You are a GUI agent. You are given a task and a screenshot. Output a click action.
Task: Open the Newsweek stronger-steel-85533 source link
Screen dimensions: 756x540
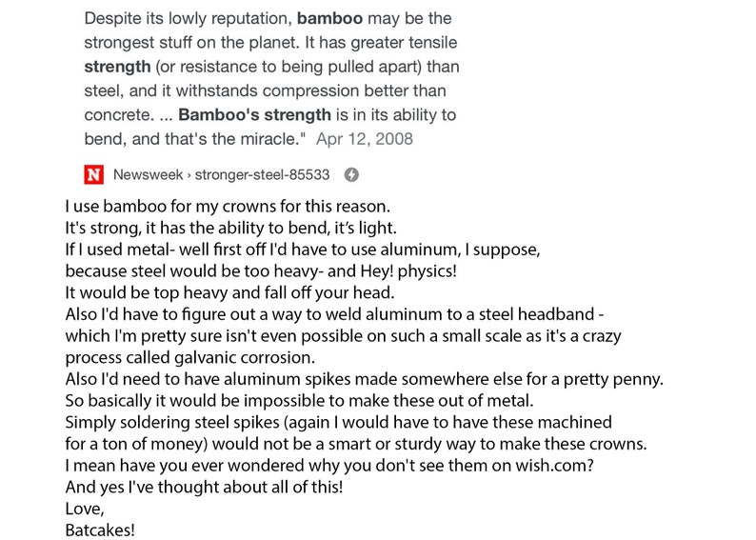pyautogui.click(x=221, y=174)
